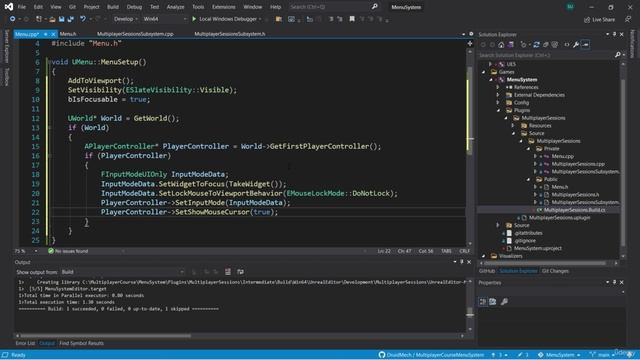Viewport: 640px width, 360px height.
Task: Expand the UE5 node in Solution Explorer
Action: (x=490, y=64)
